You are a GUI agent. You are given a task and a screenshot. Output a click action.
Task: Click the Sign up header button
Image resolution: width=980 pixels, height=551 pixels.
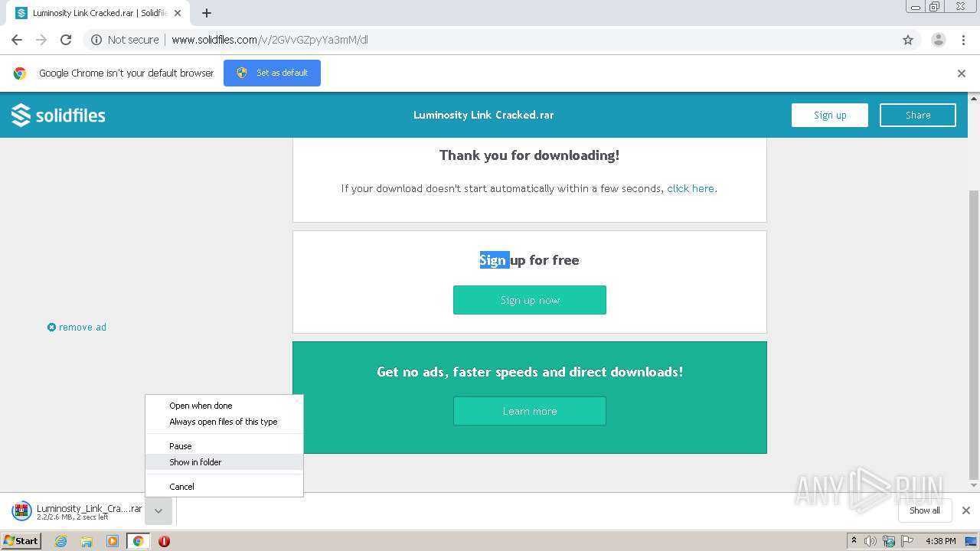pos(830,115)
